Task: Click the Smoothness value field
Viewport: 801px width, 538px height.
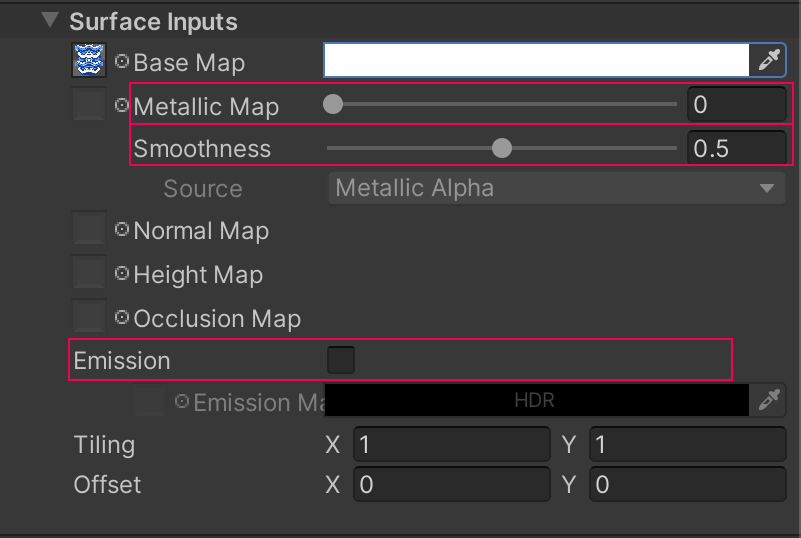Action: [737, 148]
